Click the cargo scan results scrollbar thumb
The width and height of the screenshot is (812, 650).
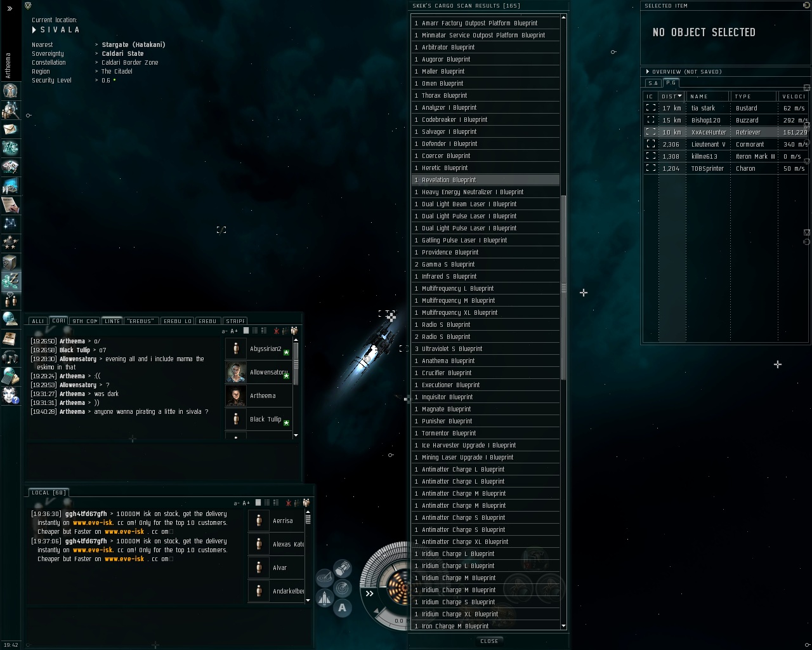click(563, 288)
